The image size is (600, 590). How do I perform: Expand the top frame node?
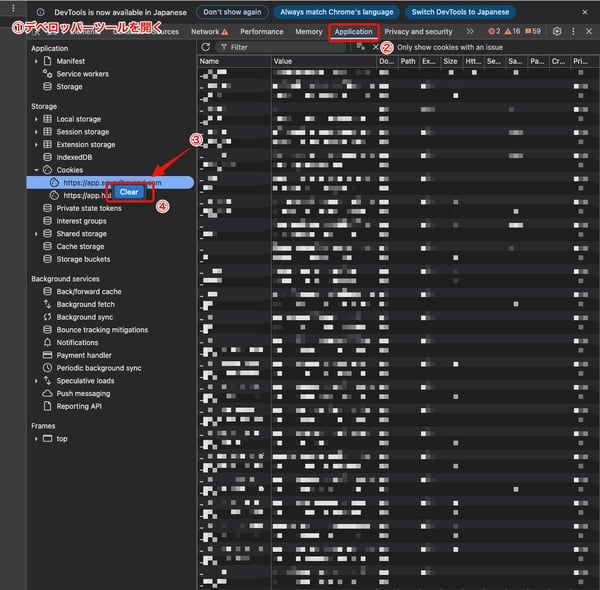tap(36, 438)
